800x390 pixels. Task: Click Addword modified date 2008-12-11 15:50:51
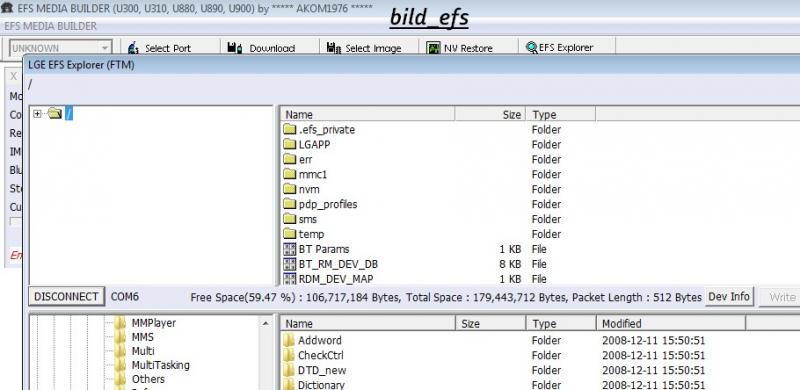[654, 340]
